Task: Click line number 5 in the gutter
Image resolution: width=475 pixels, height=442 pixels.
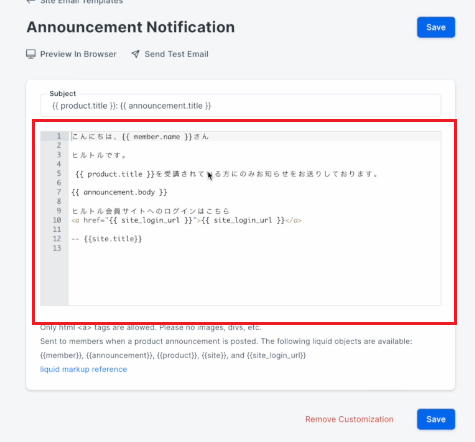Action: click(59, 174)
